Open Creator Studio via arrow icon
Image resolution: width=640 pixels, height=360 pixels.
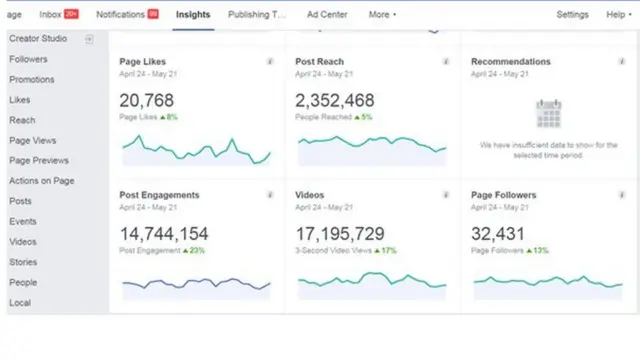click(x=89, y=39)
